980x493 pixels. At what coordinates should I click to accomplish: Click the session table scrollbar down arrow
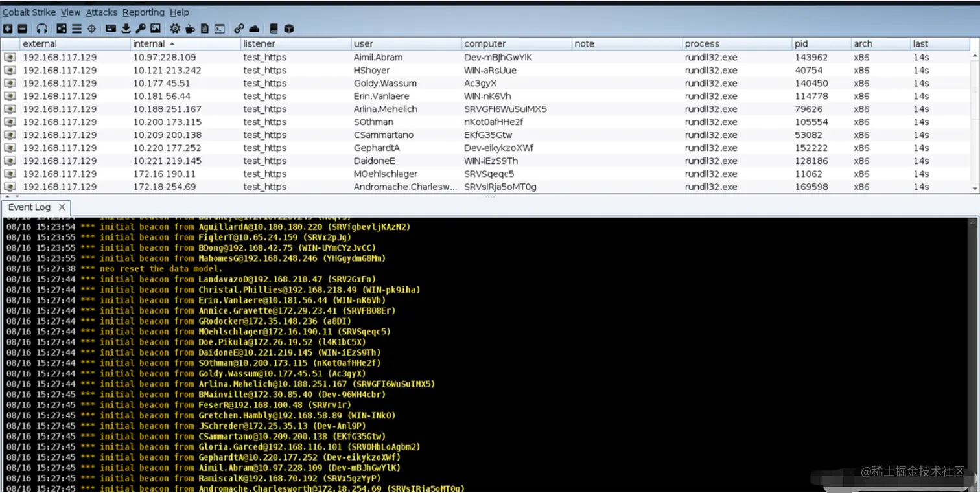coord(975,188)
